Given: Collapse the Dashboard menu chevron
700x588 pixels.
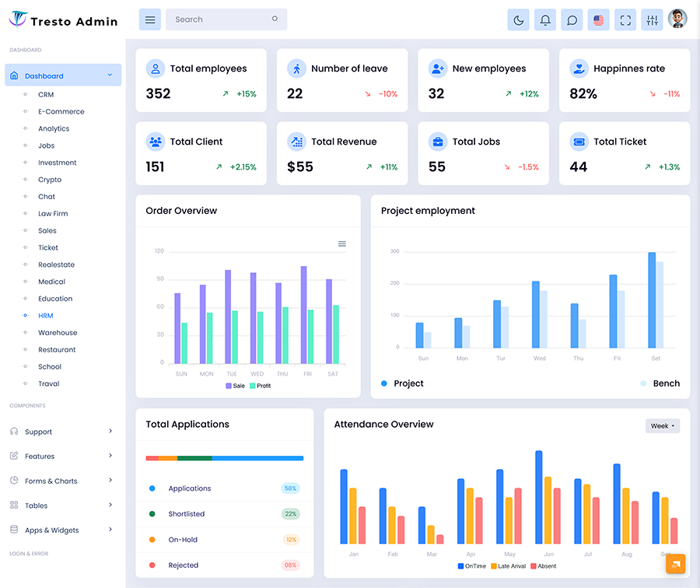Looking at the screenshot, I should [110, 75].
